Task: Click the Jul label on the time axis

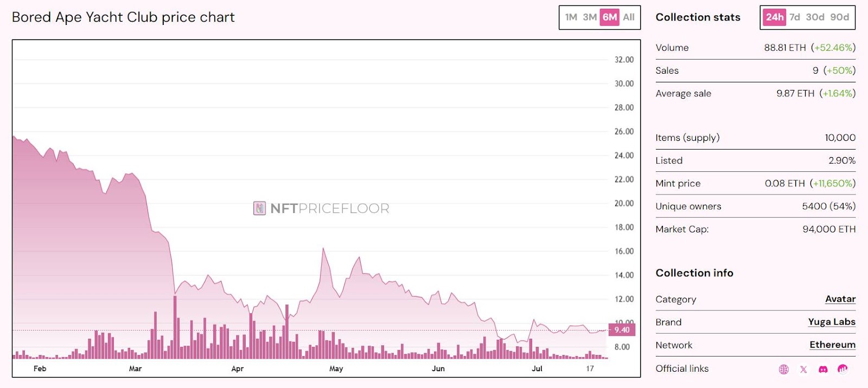Action: (537, 368)
